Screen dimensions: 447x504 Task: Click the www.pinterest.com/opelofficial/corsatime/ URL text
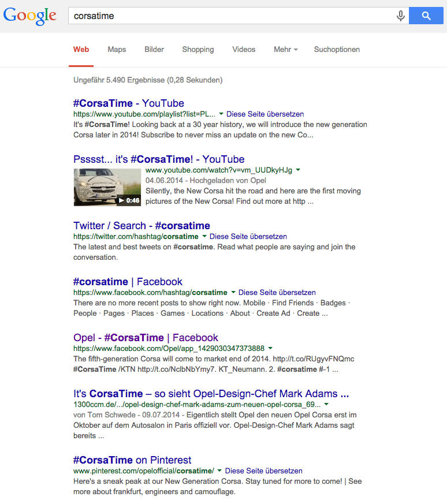143,471
